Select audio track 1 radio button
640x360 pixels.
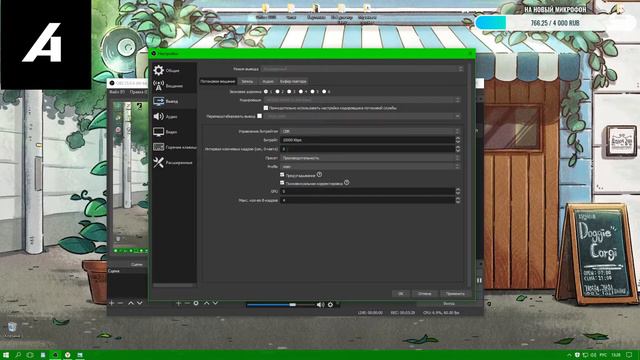coord(266,91)
